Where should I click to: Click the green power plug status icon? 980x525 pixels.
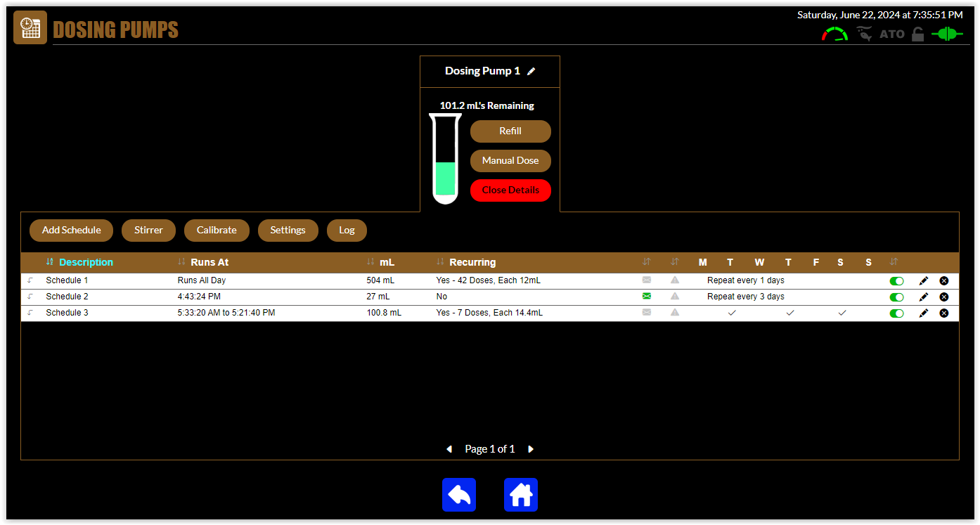(x=946, y=34)
